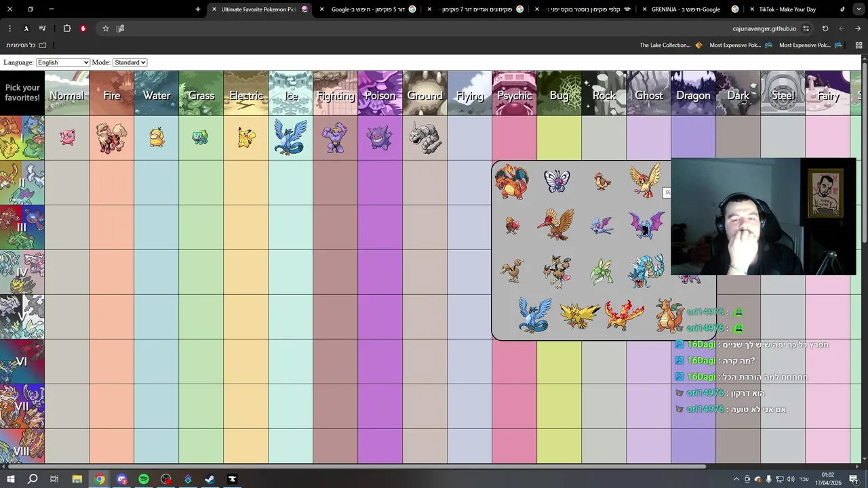Image resolution: width=868 pixels, height=488 pixels.
Task: Close the Ultimate Favorite Pokemon Picker tab
Action: pyautogui.click(x=214, y=9)
